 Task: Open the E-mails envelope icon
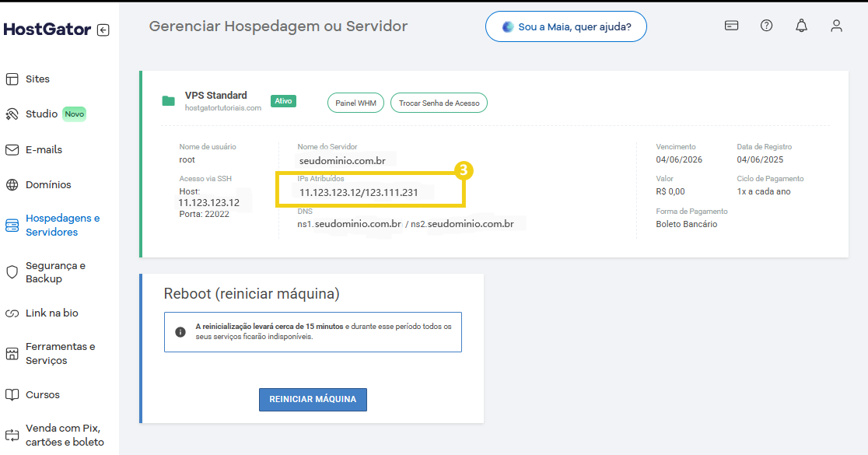click(12, 150)
